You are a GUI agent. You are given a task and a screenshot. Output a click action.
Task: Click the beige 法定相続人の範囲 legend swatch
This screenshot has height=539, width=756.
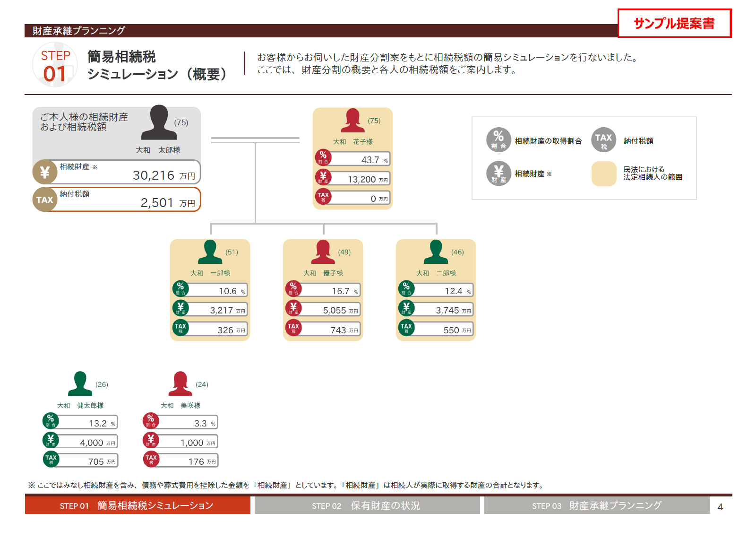[x=604, y=174]
